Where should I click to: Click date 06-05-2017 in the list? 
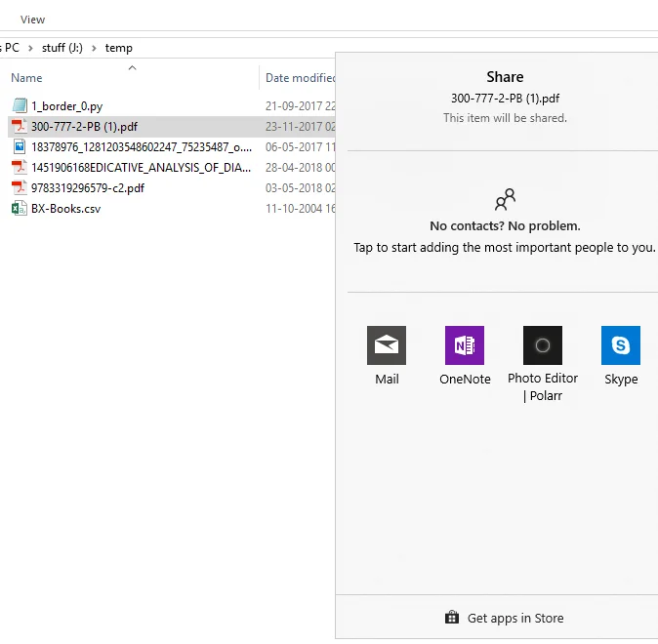300,147
